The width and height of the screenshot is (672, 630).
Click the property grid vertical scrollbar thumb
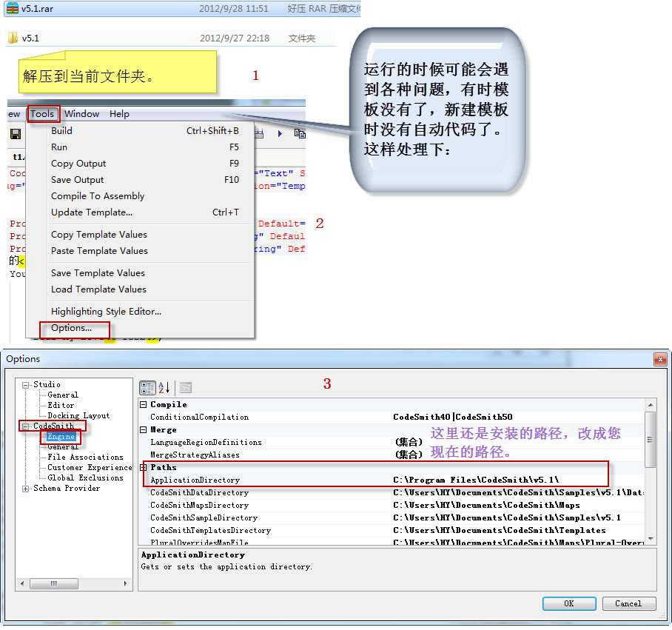pyautogui.click(x=650, y=439)
